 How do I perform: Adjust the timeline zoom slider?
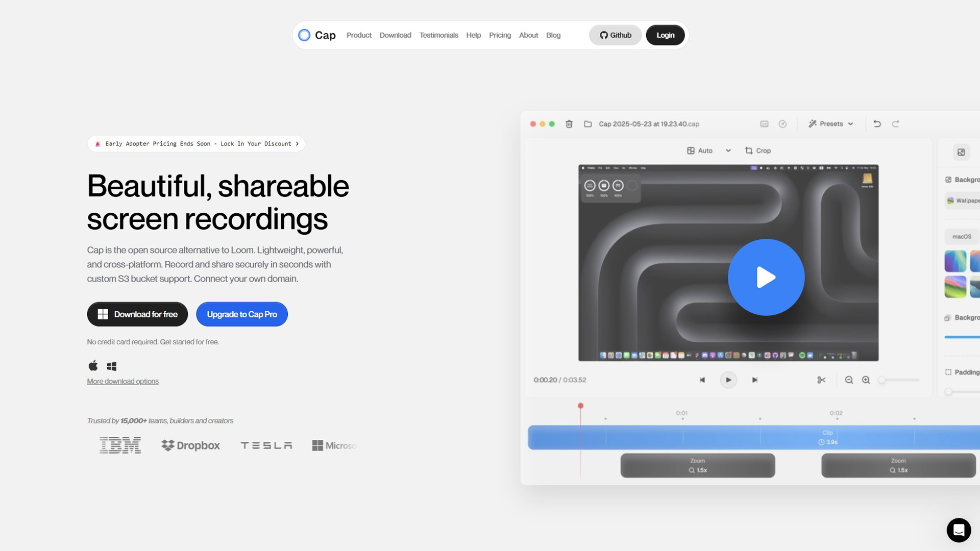click(899, 380)
